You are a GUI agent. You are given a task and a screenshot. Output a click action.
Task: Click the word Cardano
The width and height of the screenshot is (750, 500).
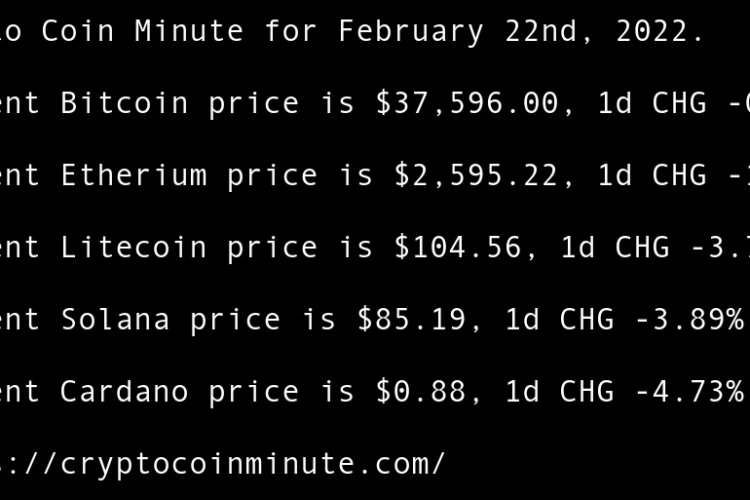(125, 391)
